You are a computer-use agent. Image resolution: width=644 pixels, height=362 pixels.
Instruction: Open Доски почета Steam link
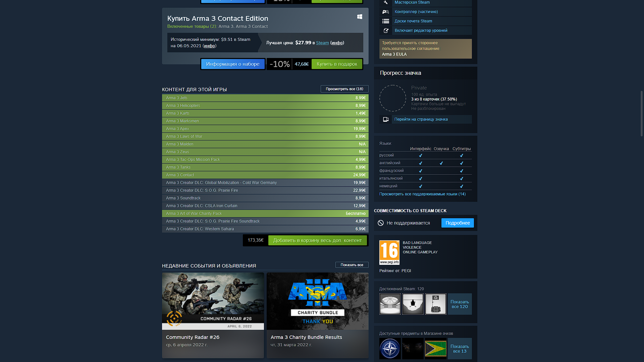click(x=413, y=21)
